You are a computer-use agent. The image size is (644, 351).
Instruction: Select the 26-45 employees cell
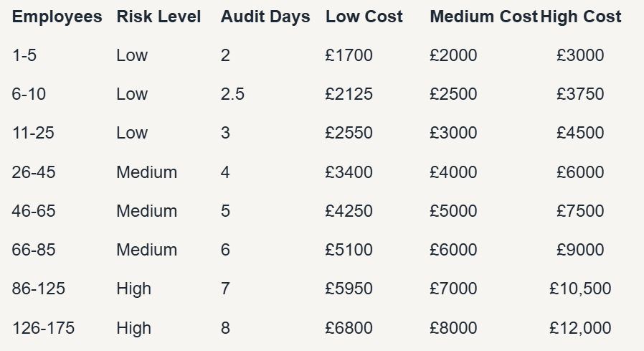33,172
